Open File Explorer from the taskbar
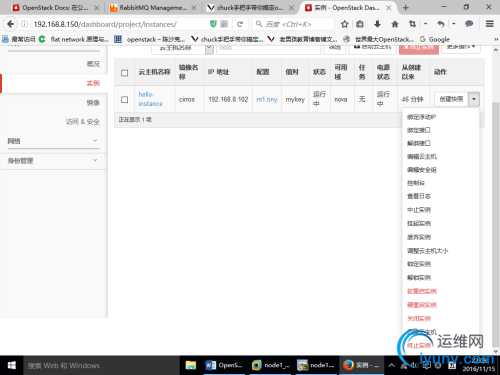Image resolution: width=500 pixels, height=375 pixels. [x=191, y=365]
